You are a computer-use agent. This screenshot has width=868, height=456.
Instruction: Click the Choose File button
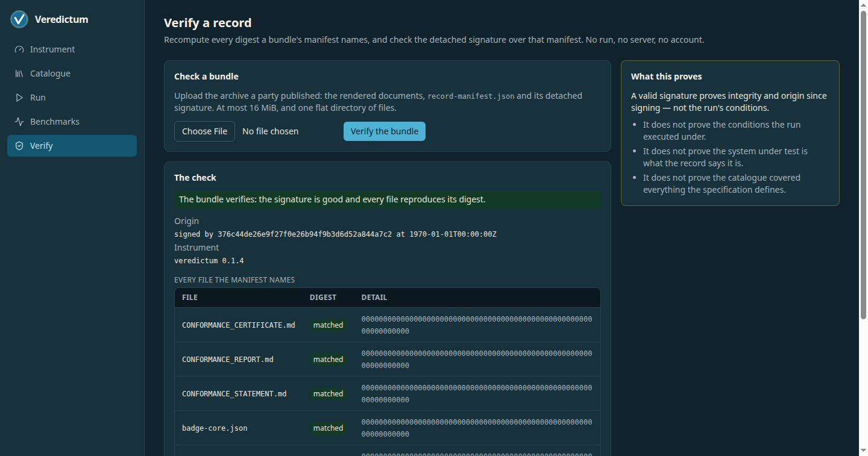click(204, 131)
